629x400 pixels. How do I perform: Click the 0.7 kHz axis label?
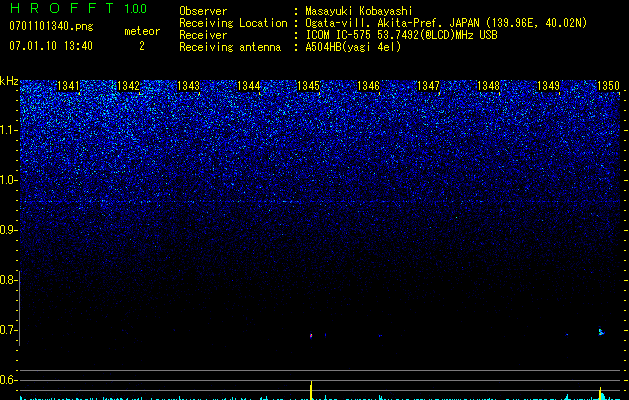(7, 330)
